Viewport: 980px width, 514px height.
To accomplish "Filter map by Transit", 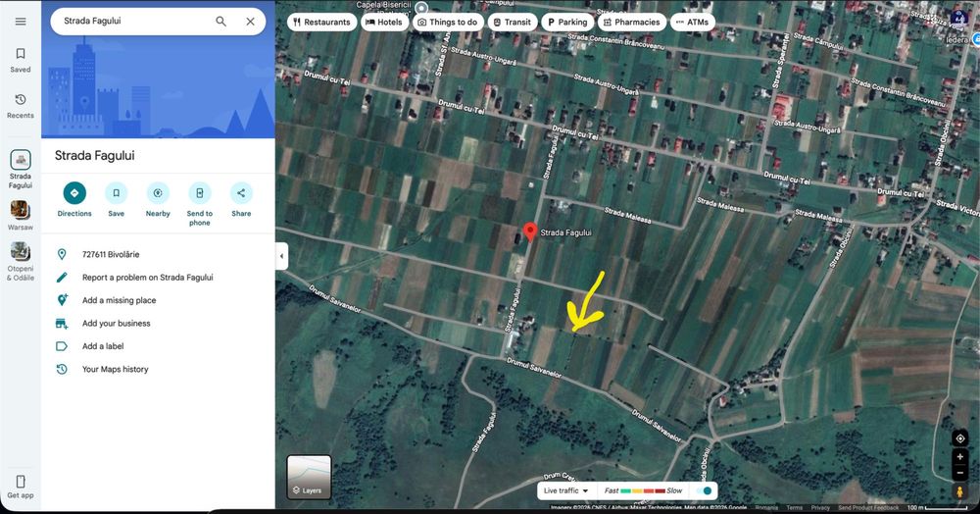I will pos(512,22).
